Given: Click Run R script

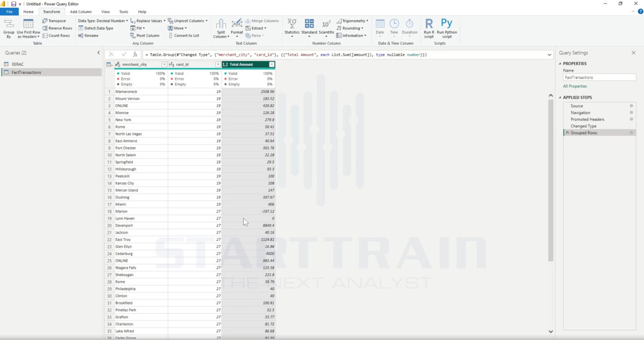Looking at the screenshot, I should click(429, 29).
